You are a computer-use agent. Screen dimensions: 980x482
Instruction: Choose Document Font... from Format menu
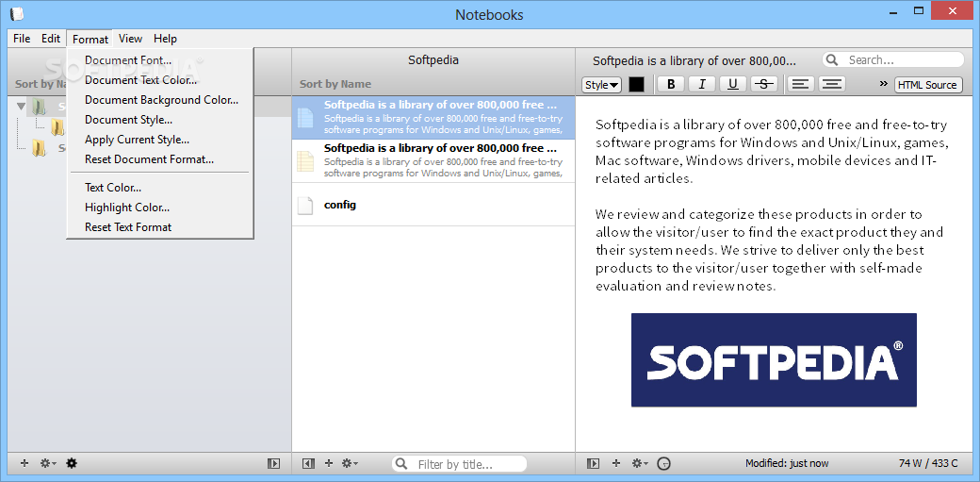pos(159,60)
